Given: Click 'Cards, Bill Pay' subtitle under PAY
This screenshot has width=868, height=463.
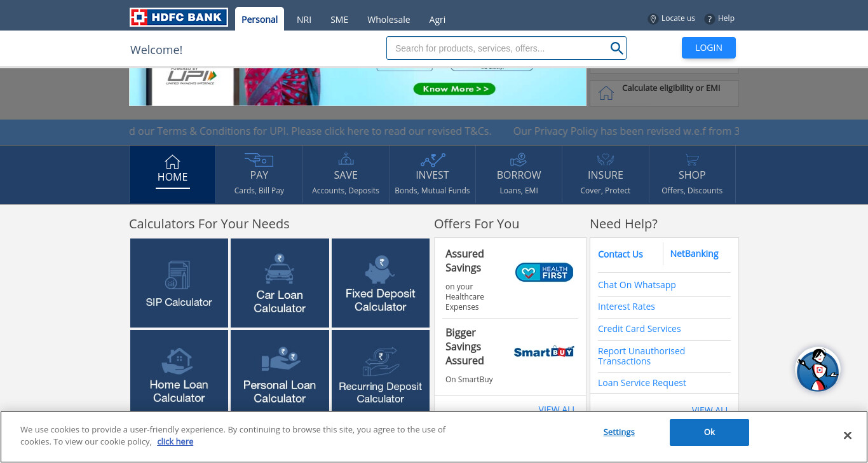Looking at the screenshot, I should [x=259, y=191].
